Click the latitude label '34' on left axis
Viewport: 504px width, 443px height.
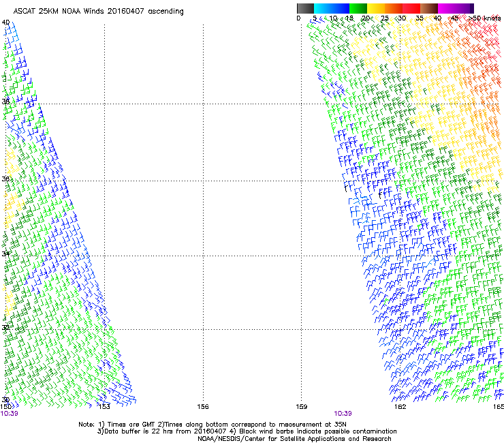pyautogui.click(x=5, y=254)
